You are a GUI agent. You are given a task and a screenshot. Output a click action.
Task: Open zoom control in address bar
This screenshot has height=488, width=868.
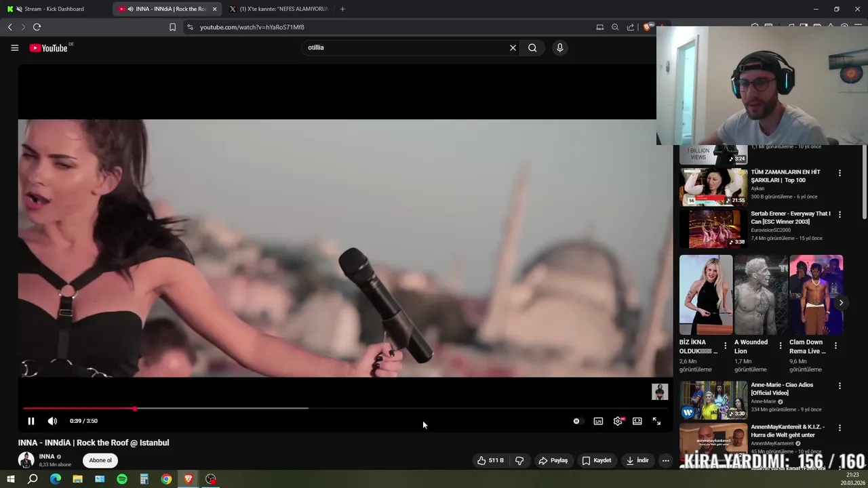pos(615,27)
